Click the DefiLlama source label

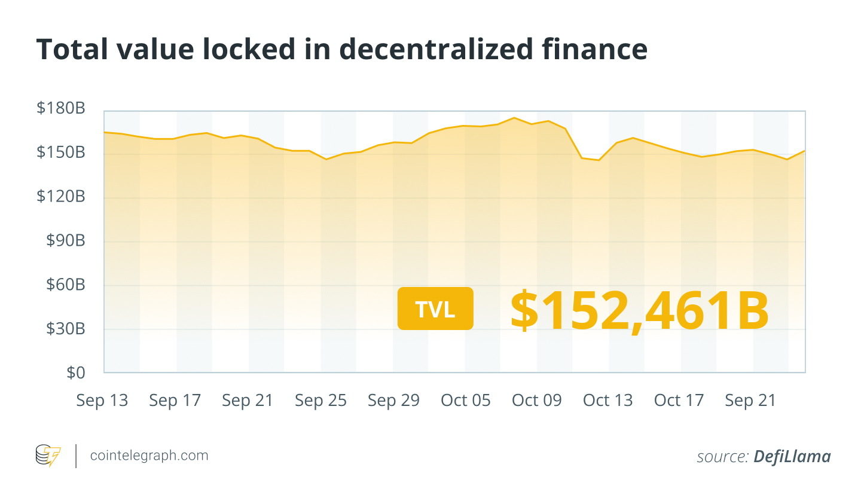[792, 457]
